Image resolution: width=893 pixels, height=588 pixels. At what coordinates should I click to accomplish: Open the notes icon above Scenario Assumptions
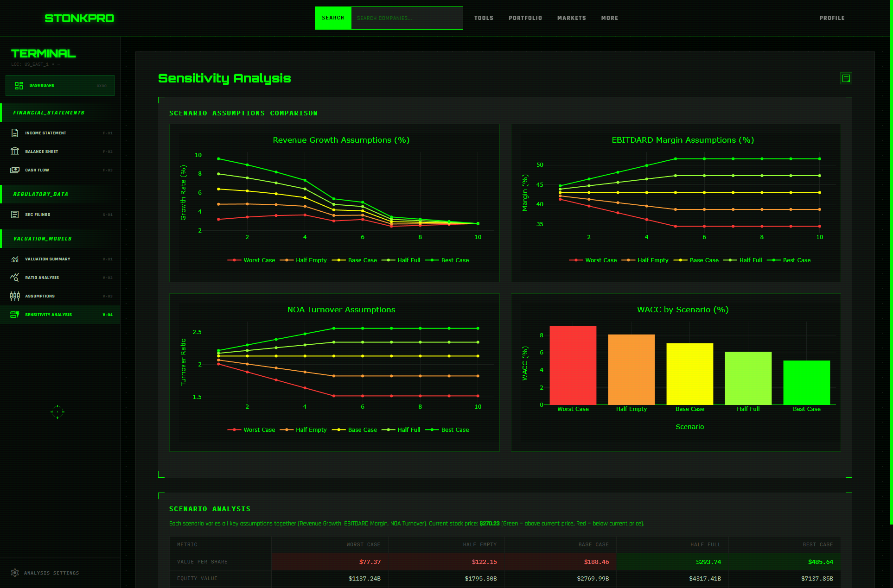pos(846,78)
